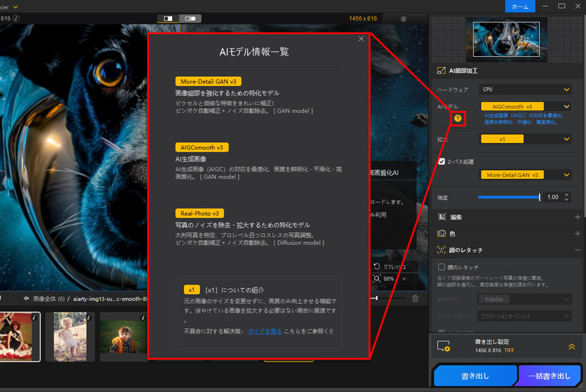Switch to side-by-side compare mode icon
This screenshot has height=392, width=586.
click(190, 19)
